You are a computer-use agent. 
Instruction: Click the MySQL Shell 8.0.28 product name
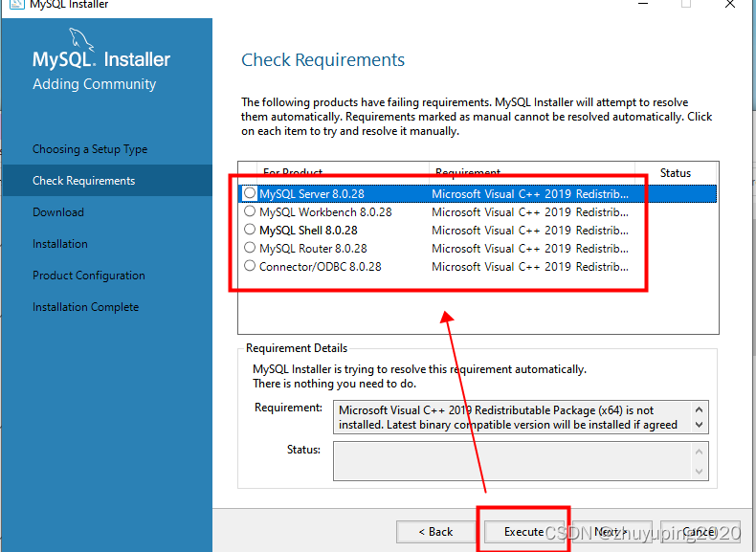point(308,230)
